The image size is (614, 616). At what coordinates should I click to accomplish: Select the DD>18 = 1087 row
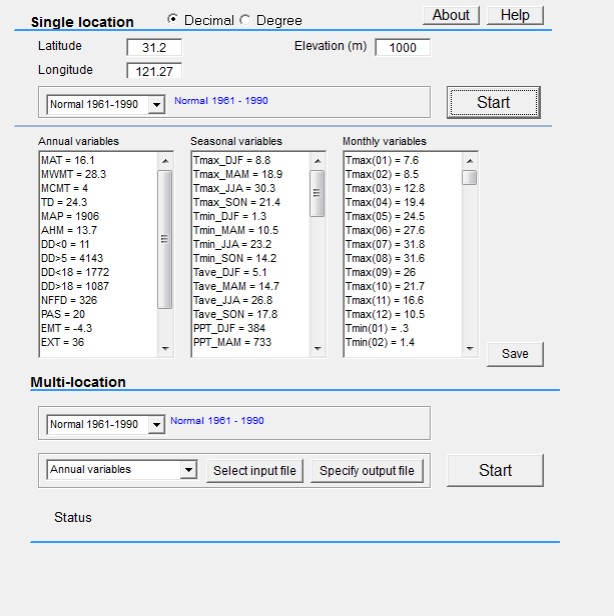pos(99,286)
